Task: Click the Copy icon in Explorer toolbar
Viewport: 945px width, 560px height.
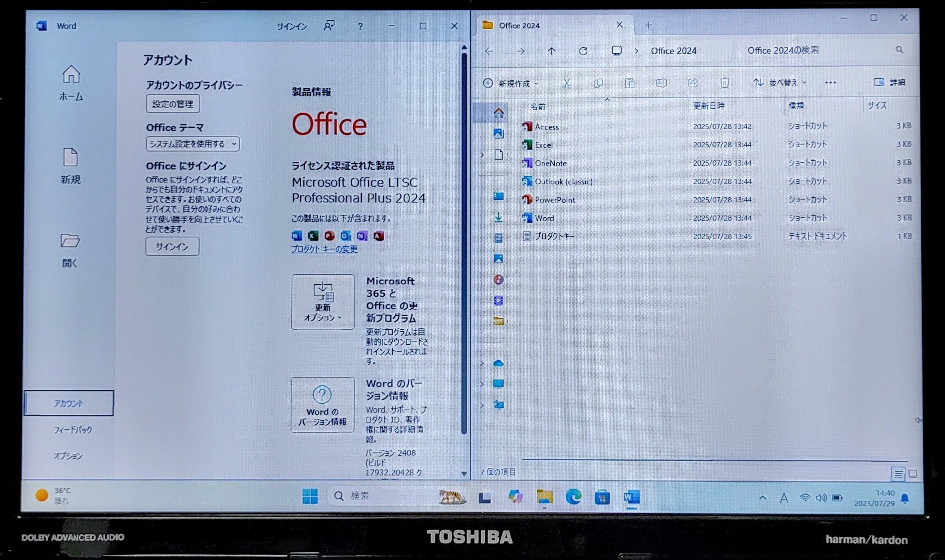Action: 598,83
